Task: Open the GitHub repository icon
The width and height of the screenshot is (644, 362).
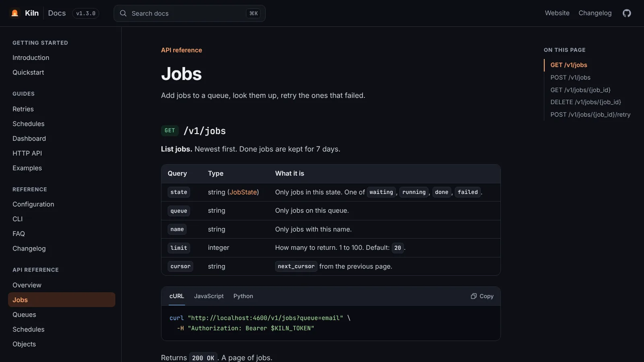Action: 627,13
